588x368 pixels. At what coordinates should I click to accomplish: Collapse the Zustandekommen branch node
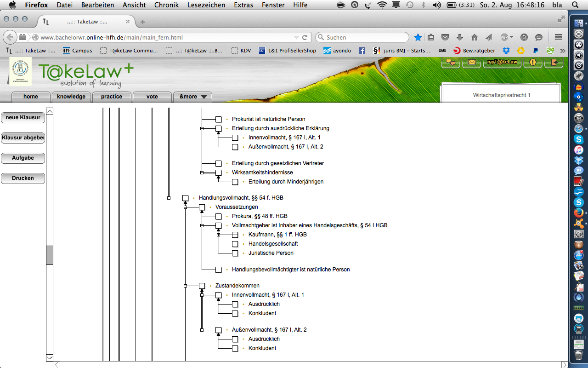coord(186,286)
